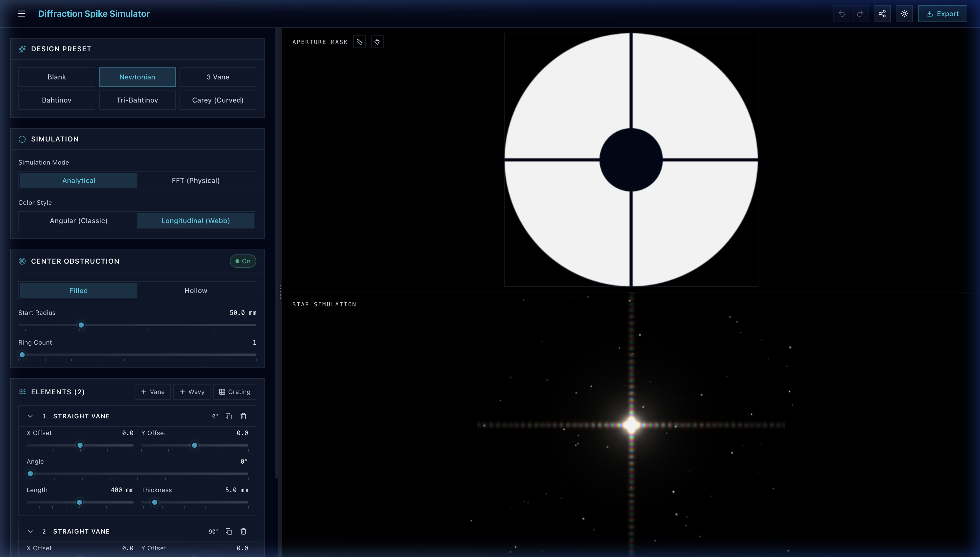Open the hamburger navigation menu
980x557 pixels.
[x=22, y=13]
